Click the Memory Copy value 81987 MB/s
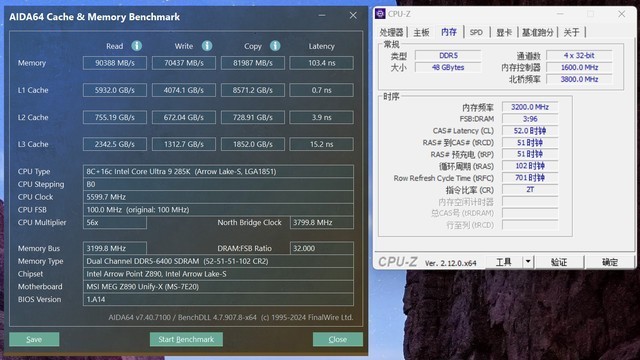The width and height of the screenshot is (640, 360). point(253,63)
